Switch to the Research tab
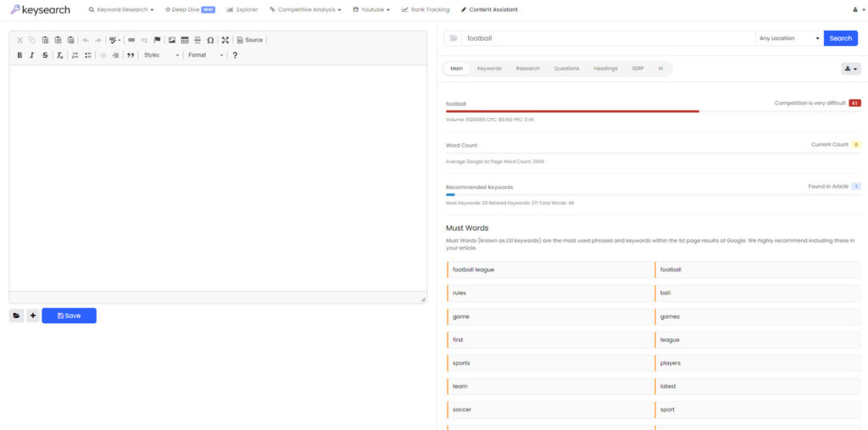 pos(527,69)
